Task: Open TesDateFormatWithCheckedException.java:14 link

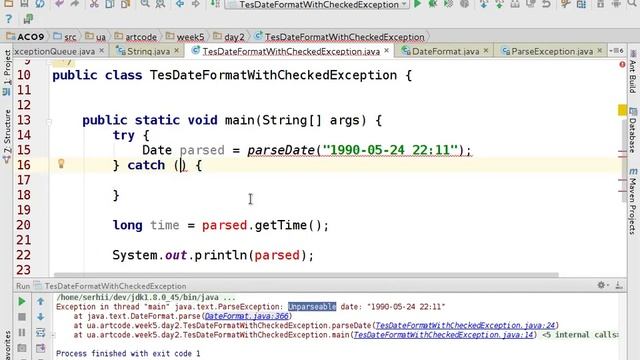Action: 444,335
